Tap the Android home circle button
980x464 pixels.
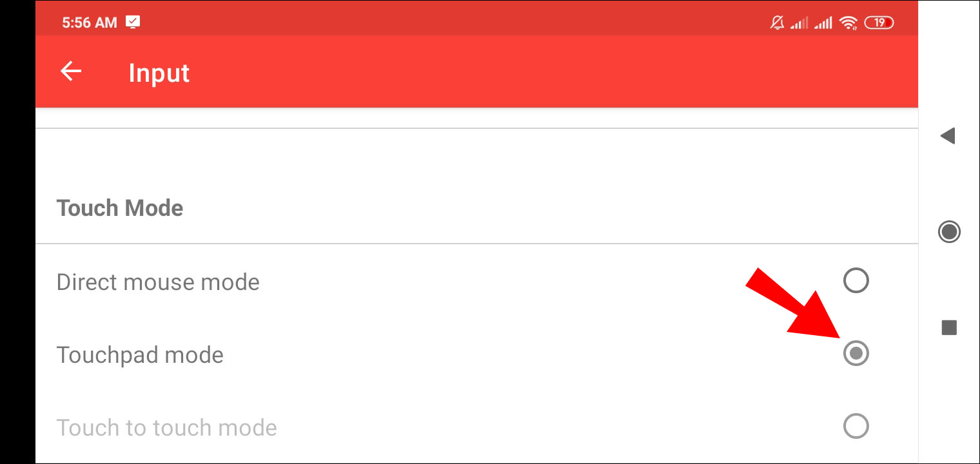[x=949, y=231]
